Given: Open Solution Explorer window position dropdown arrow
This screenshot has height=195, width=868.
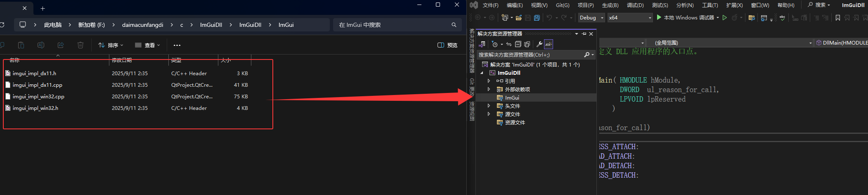Looking at the screenshot, I should point(577,34).
